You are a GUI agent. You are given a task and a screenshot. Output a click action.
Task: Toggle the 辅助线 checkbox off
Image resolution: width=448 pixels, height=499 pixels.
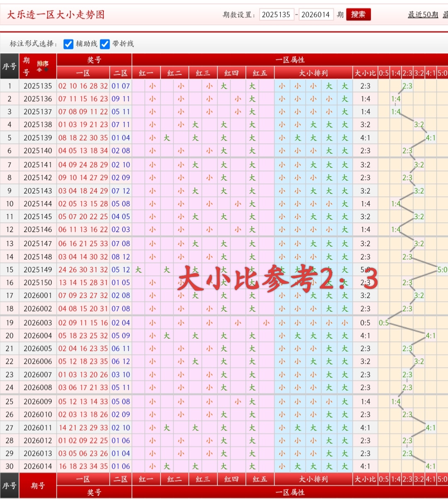(68, 44)
